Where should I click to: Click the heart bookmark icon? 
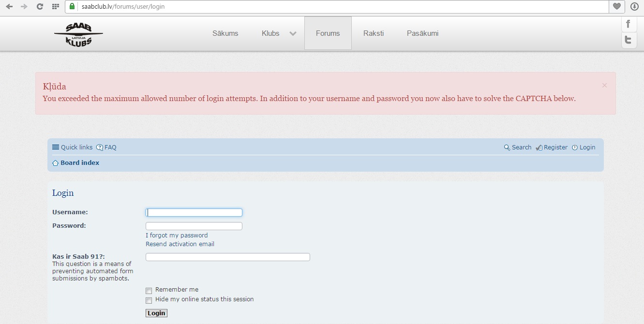click(x=616, y=7)
